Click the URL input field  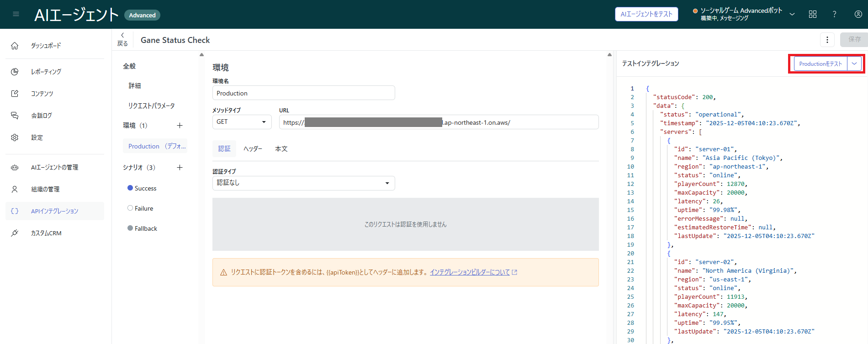[x=439, y=122]
